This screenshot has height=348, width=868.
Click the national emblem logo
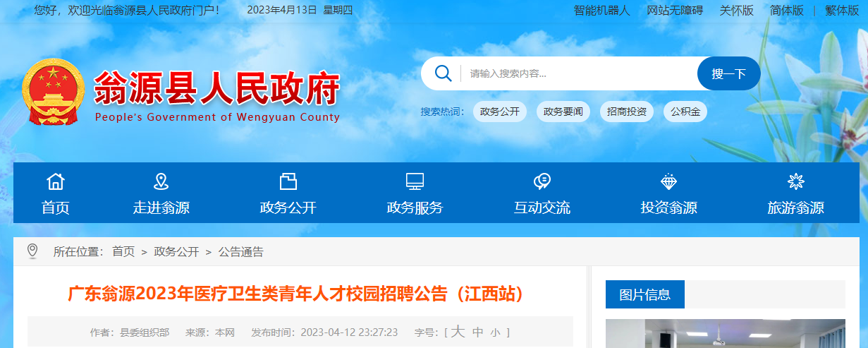pos(54,92)
